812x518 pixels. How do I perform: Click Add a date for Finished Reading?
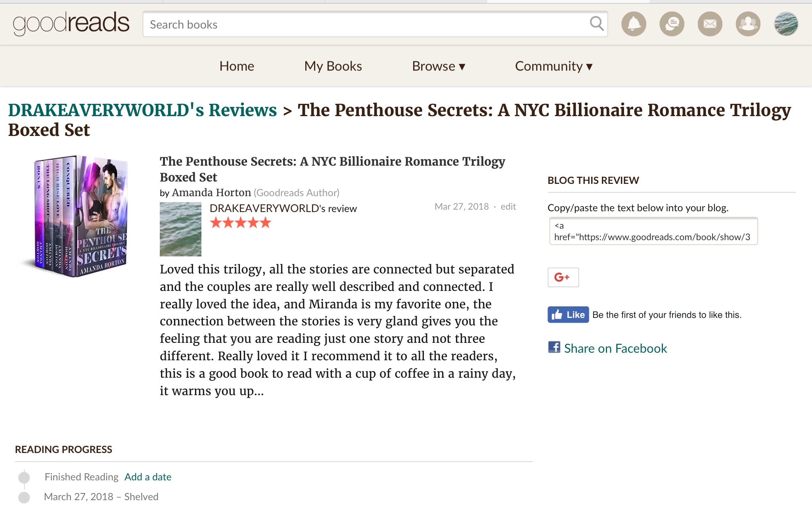148,477
